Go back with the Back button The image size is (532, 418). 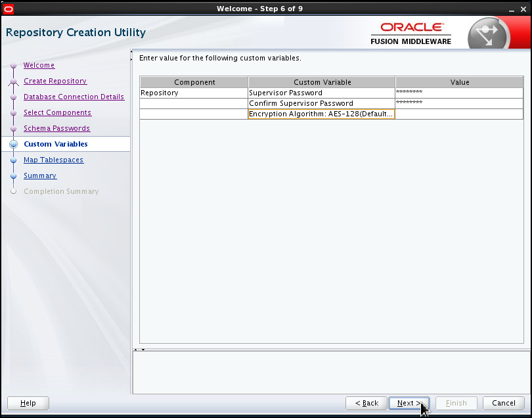tap(366, 403)
